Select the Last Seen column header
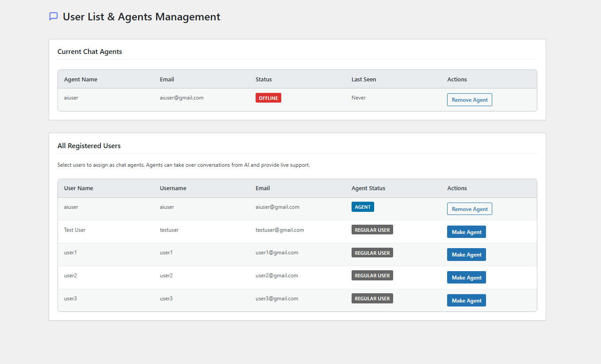601x364 pixels. (x=364, y=79)
